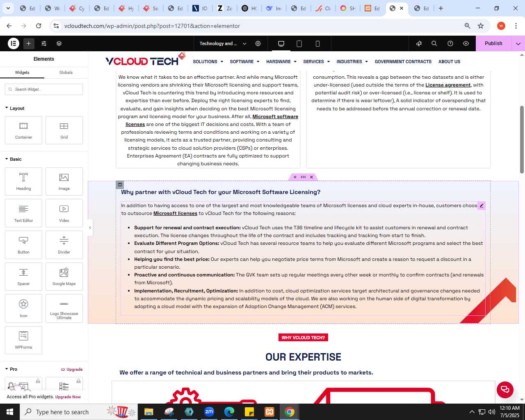Select the Button widget

[23, 244]
